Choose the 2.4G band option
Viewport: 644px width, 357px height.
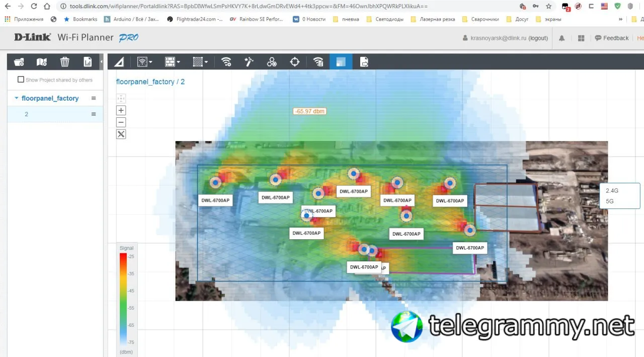[612, 191]
